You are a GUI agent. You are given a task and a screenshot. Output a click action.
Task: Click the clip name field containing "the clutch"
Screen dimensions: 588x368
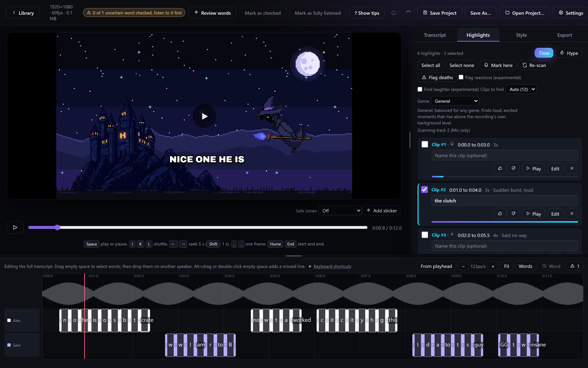tap(505, 201)
